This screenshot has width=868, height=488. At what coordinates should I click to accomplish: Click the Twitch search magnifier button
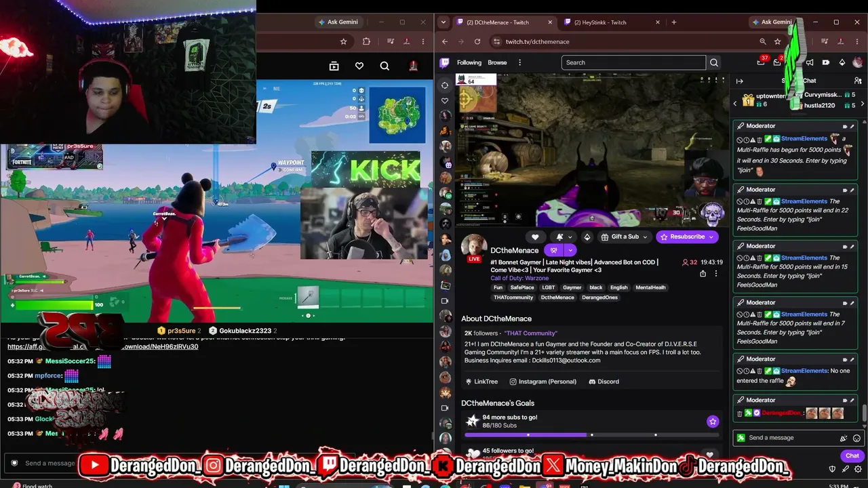tap(714, 62)
